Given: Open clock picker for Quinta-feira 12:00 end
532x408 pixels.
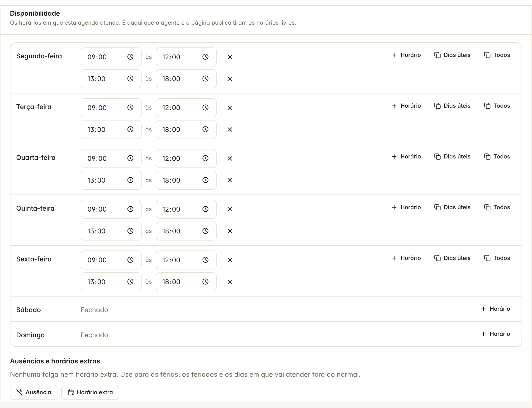Looking at the screenshot, I should [205, 209].
